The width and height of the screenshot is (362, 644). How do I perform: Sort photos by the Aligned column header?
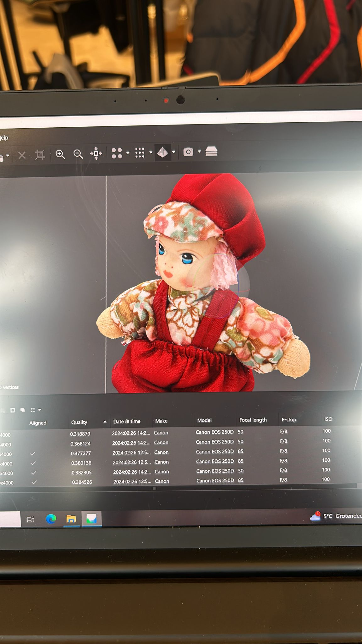[38, 423]
